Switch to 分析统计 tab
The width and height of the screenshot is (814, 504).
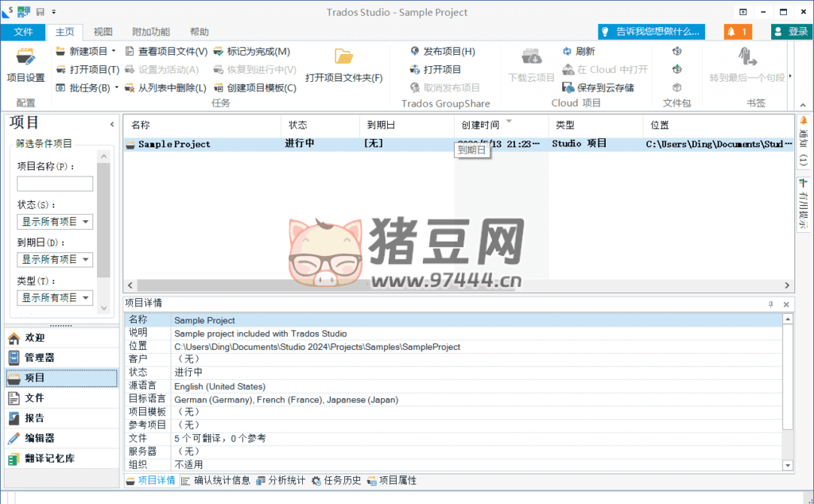[281, 481]
